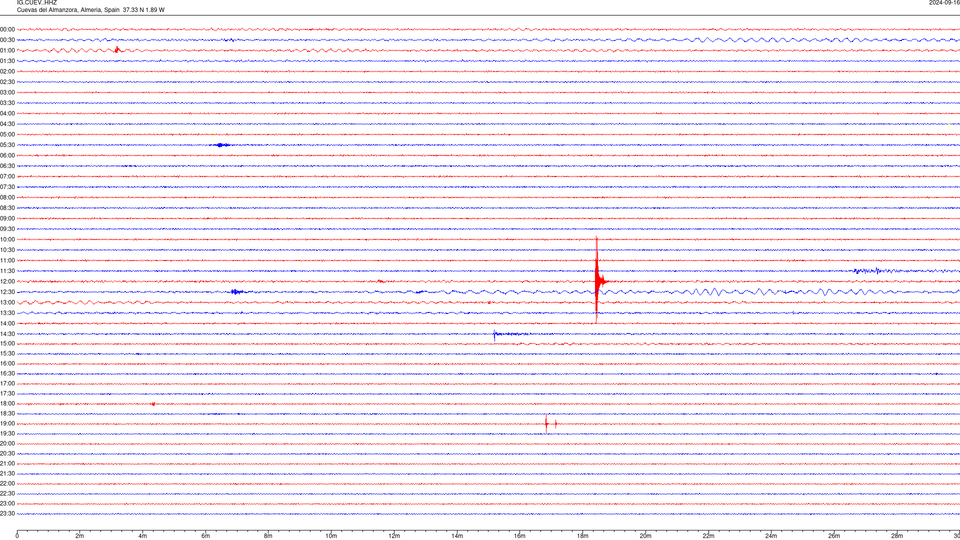
Task: Click the large red earthquake spike on 12:00 trace
Action: (x=597, y=280)
